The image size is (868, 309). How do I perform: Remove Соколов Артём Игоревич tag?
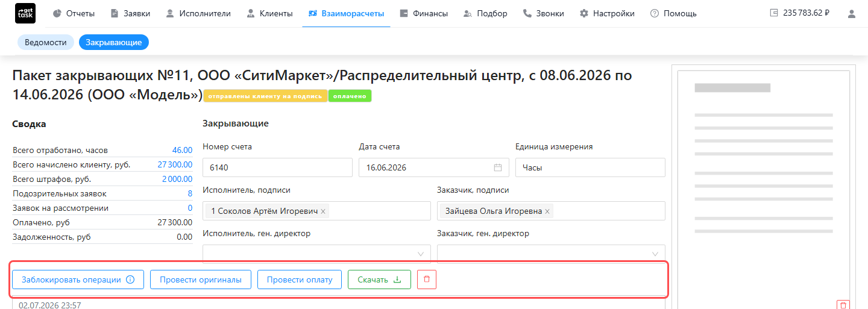pos(323,211)
